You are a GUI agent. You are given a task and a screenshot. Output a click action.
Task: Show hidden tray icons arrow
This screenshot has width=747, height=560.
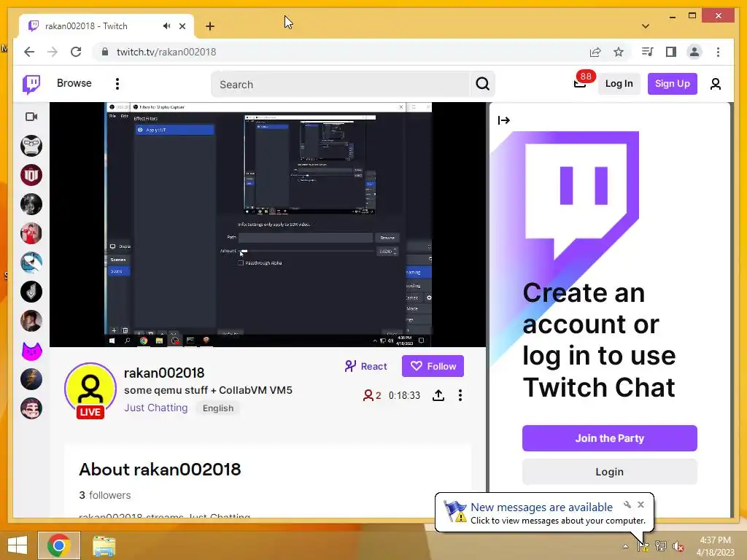pos(625,546)
